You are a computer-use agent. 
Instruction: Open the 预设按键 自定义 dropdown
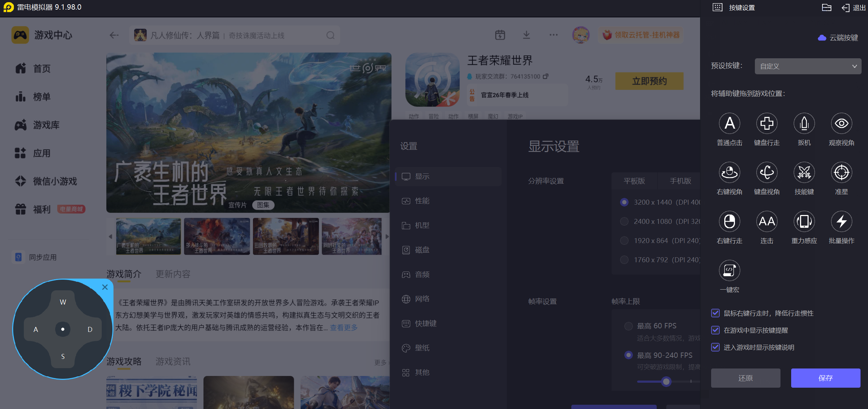point(808,66)
